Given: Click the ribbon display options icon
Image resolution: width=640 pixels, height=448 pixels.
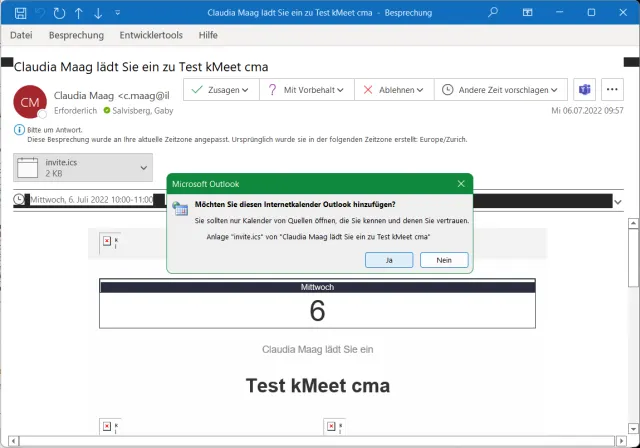Looking at the screenshot, I should pyautogui.click(x=527, y=12).
